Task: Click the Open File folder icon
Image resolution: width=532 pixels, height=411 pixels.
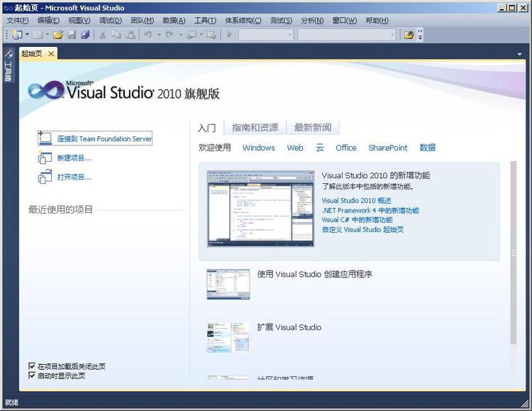Action: 58,34
